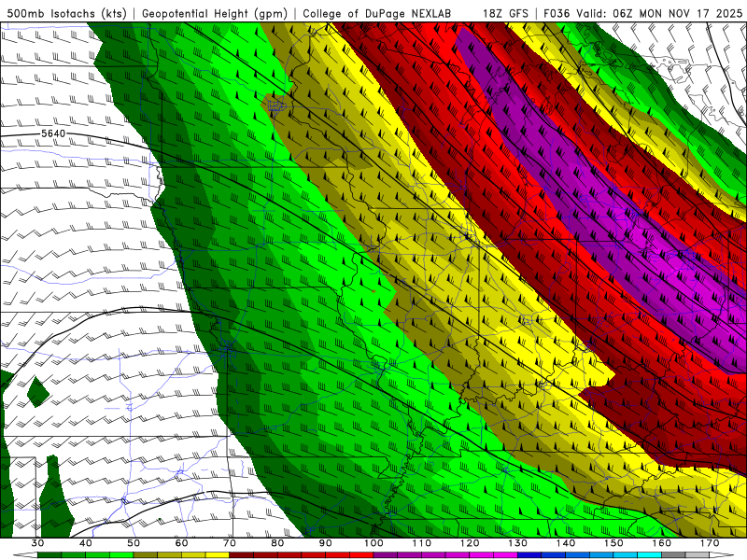Click the 160 value on the color scale
The height and width of the screenshot is (560, 747).
[x=662, y=543]
